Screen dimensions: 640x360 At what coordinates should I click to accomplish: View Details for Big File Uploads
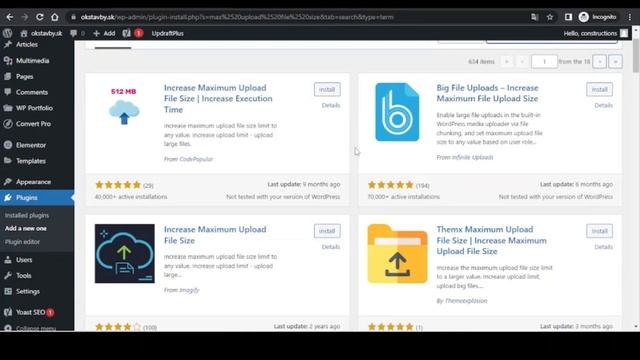point(603,105)
